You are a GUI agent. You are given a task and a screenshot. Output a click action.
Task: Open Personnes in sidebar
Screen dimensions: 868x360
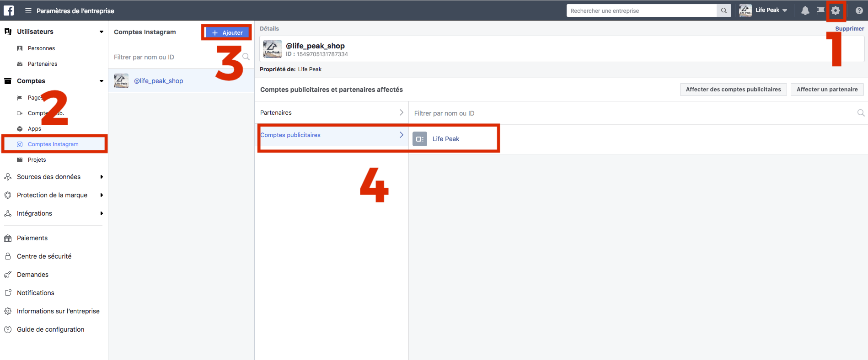tap(41, 48)
